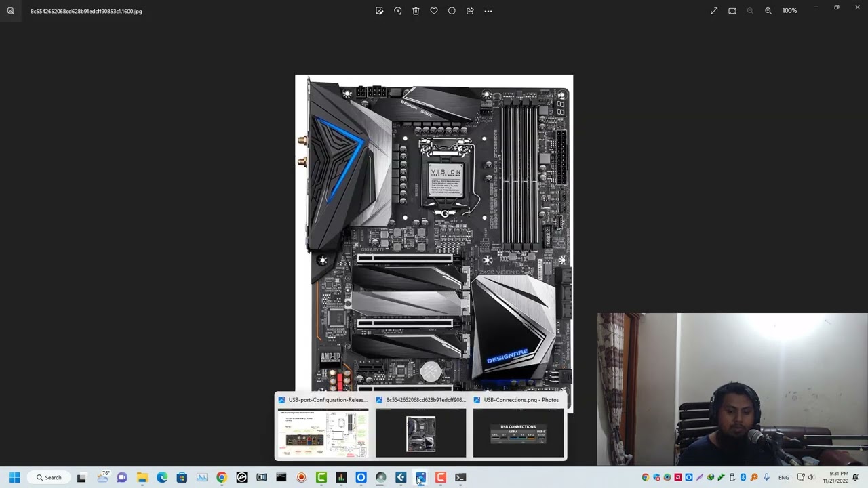The height and width of the screenshot is (488, 868).
Task: Mark photo as favorite with heart icon
Action: (x=434, y=11)
